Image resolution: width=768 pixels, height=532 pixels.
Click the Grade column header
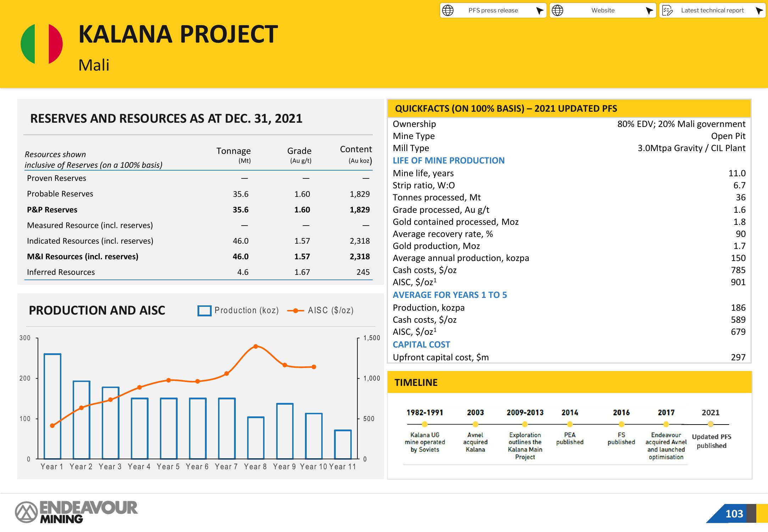[x=300, y=155]
